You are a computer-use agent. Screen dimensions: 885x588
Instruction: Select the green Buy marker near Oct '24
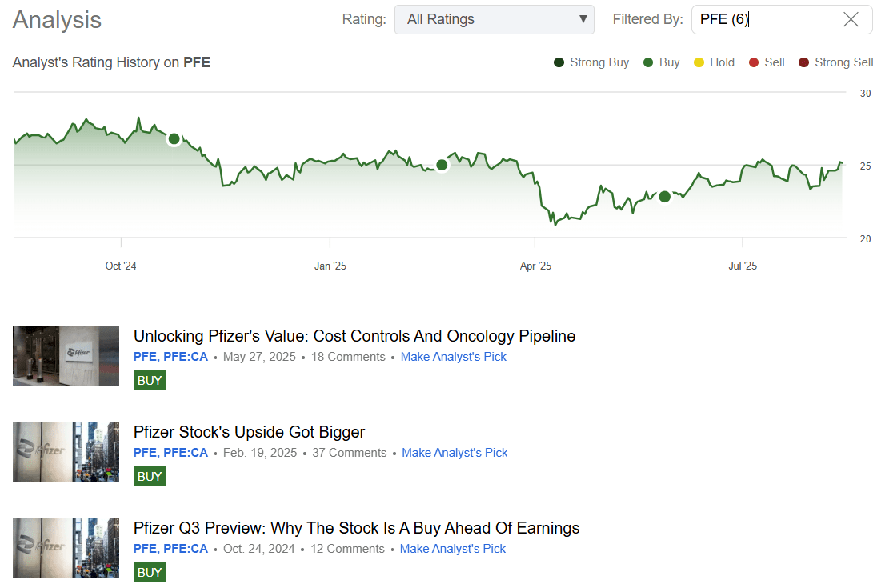pos(174,138)
